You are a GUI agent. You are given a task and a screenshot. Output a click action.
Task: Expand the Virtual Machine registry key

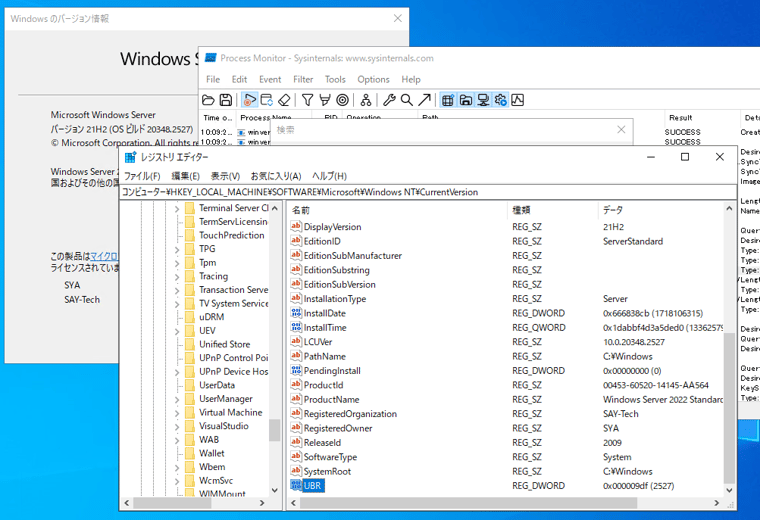(x=177, y=413)
